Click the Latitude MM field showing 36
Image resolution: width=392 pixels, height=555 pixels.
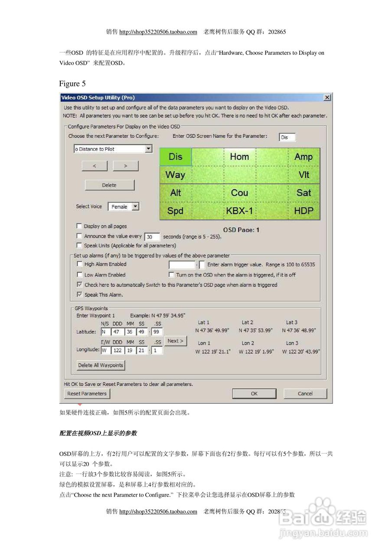pyautogui.click(x=130, y=332)
